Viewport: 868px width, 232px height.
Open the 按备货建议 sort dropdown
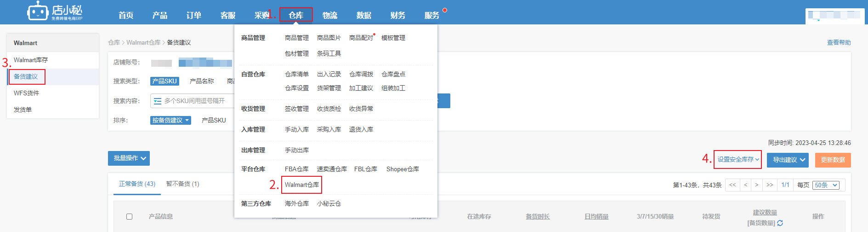[170, 120]
